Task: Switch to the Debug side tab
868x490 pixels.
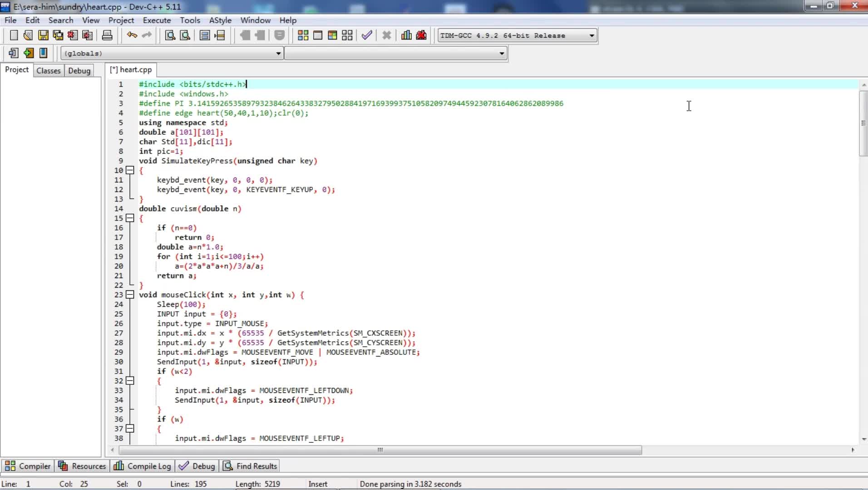Action: tap(79, 71)
